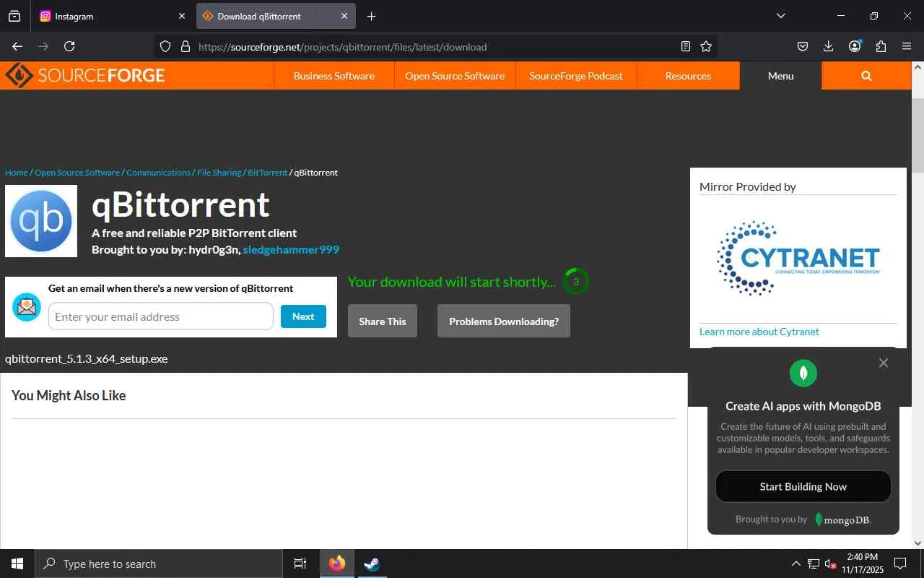Click the Start Building Now button
The height and width of the screenshot is (578, 924).
[803, 486]
